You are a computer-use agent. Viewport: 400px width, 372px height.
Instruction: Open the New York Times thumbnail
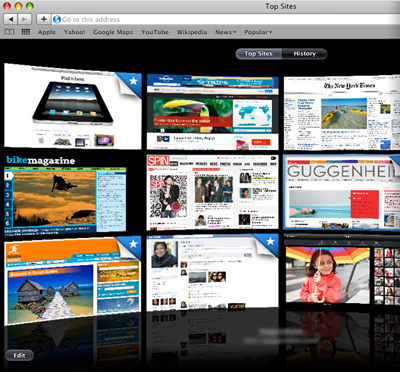pos(342,113)
